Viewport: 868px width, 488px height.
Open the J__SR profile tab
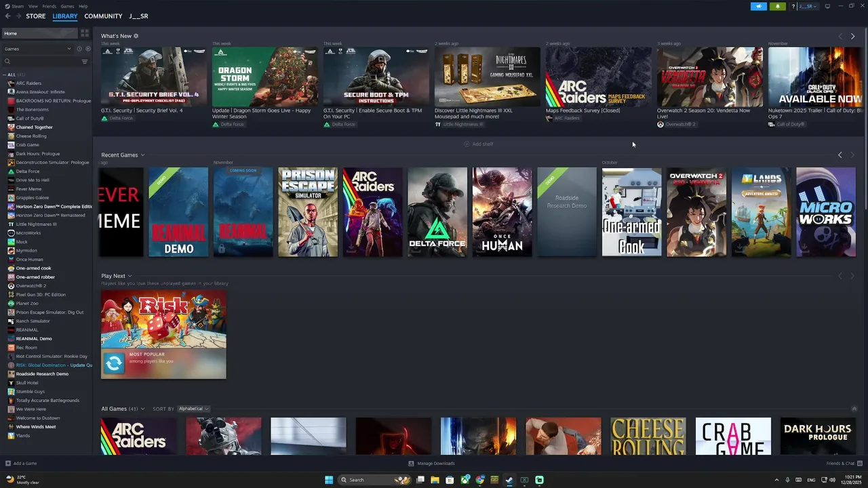[138, 16]
